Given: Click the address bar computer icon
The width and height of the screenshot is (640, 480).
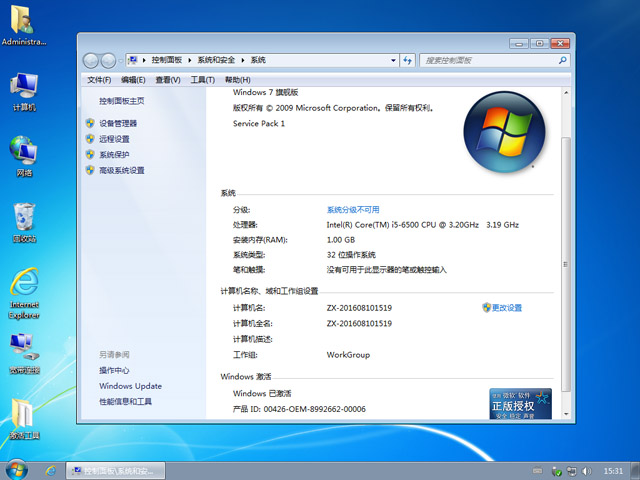Looking at the screenshot, I should coord(132,60).
